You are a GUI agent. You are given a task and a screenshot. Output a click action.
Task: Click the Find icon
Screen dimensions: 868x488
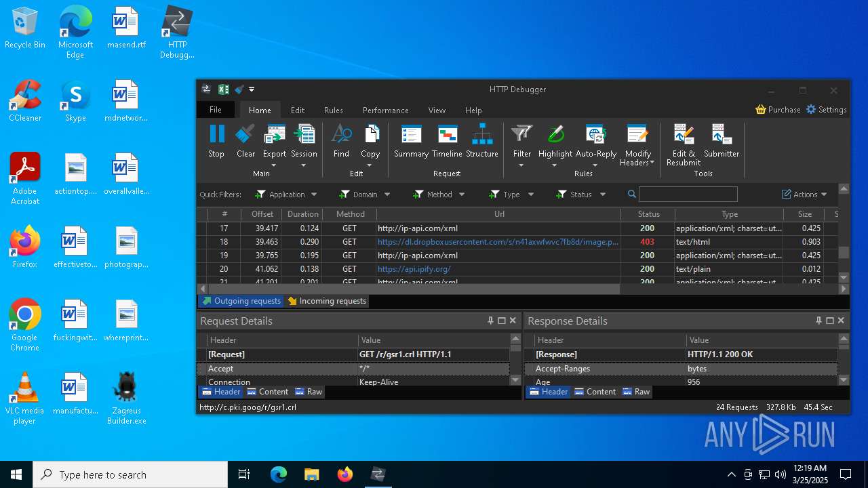[341, 134]
